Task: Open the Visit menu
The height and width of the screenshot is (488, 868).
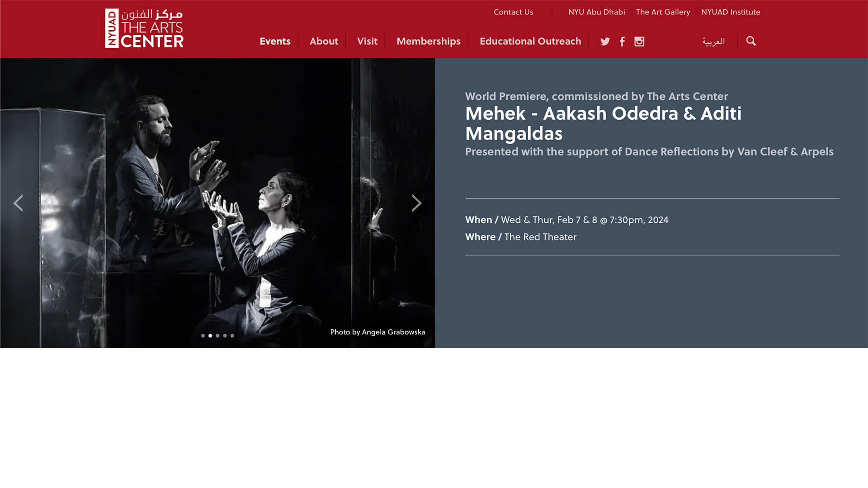Action: (367, 41)
